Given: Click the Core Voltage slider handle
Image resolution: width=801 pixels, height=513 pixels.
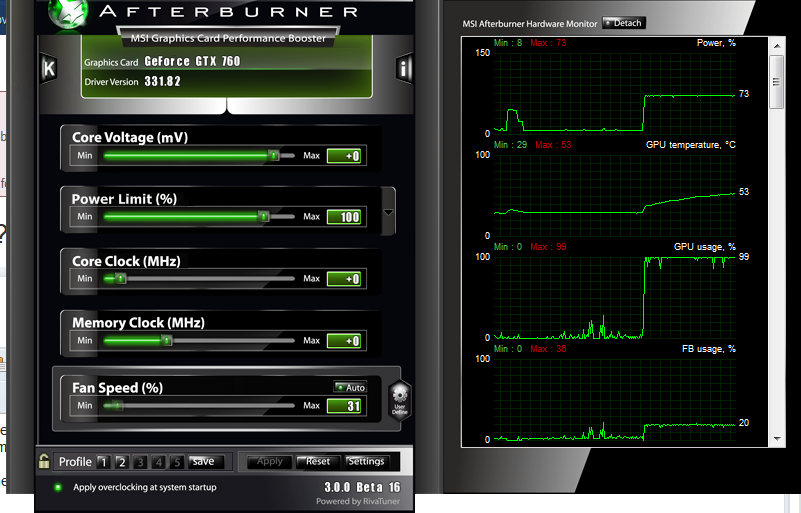Looking at the screenshot, I should (274, 155).
